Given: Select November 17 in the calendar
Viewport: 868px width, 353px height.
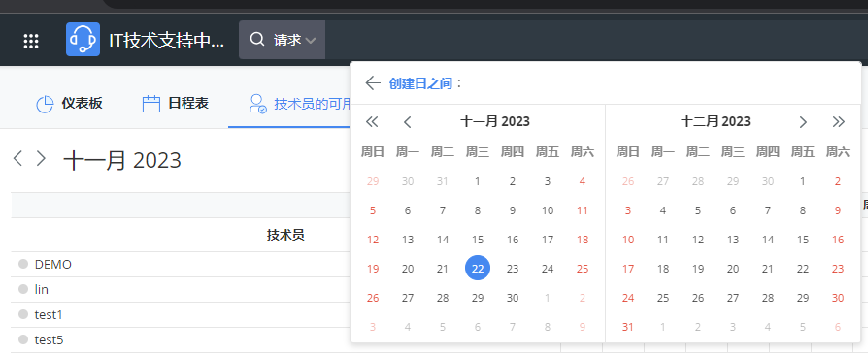Looking at the screenshot, I should click(548, 240).
